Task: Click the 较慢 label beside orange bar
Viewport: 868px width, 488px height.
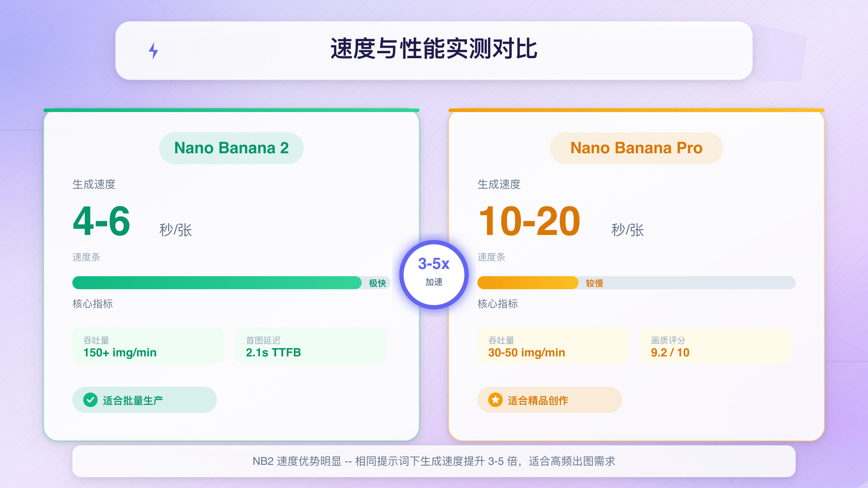Action: [x=594, y=283]
